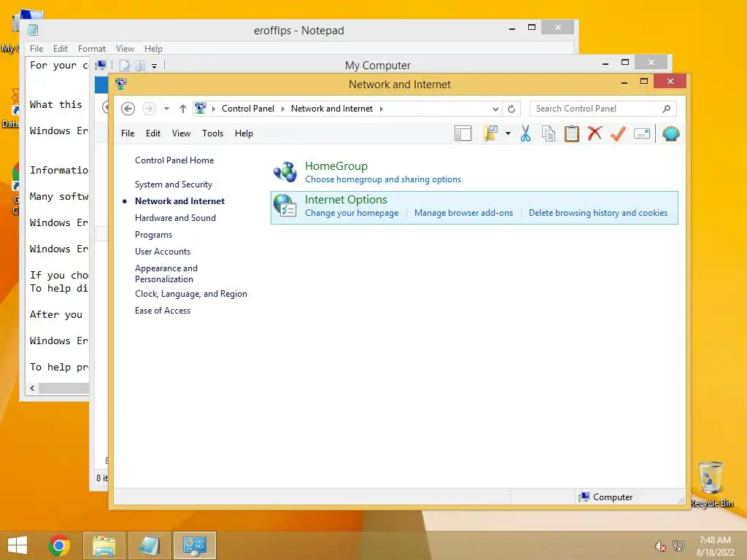The image size is (747, 560).
Task: Click the folder options icon in toolbar
Action: [490, 134]
